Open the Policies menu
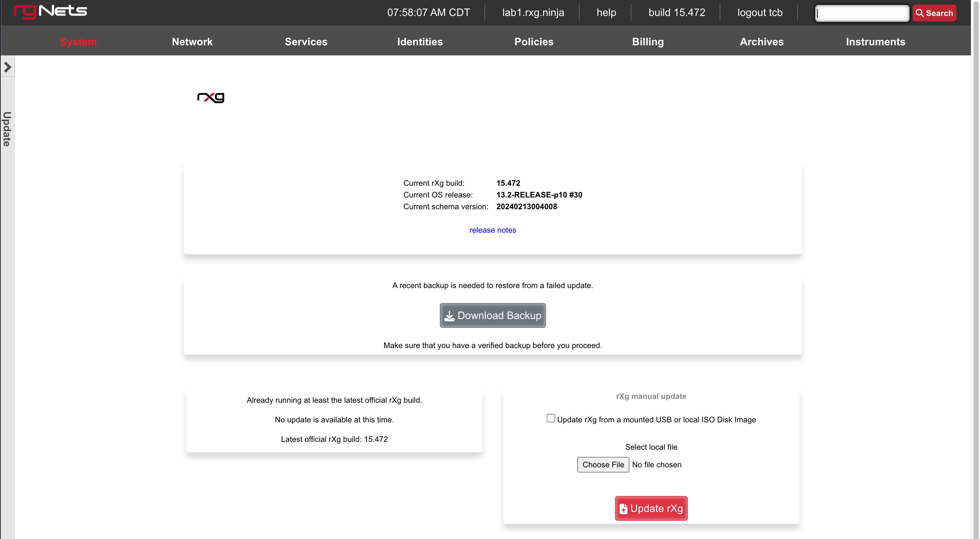This screenshot has width=980, height=539. [534, 41]
